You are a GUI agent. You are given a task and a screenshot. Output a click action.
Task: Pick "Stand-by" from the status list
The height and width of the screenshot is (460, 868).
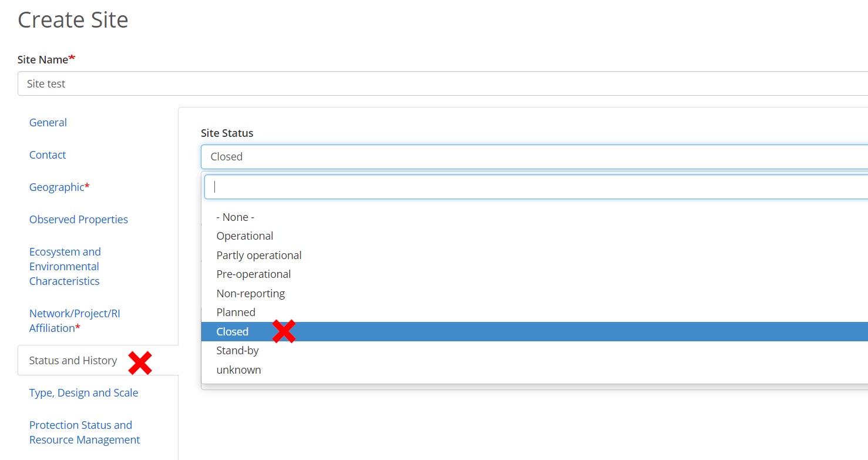coord(238,350)
